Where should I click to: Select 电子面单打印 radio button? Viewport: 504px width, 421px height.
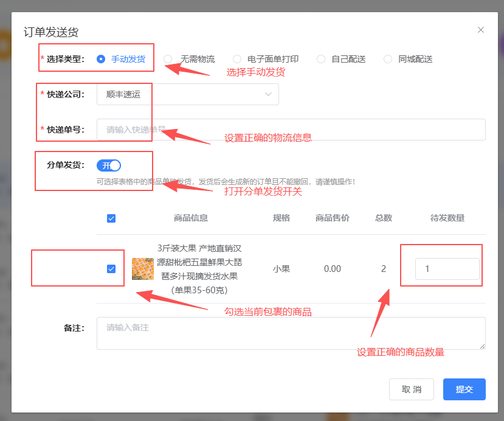coord(237,59)
